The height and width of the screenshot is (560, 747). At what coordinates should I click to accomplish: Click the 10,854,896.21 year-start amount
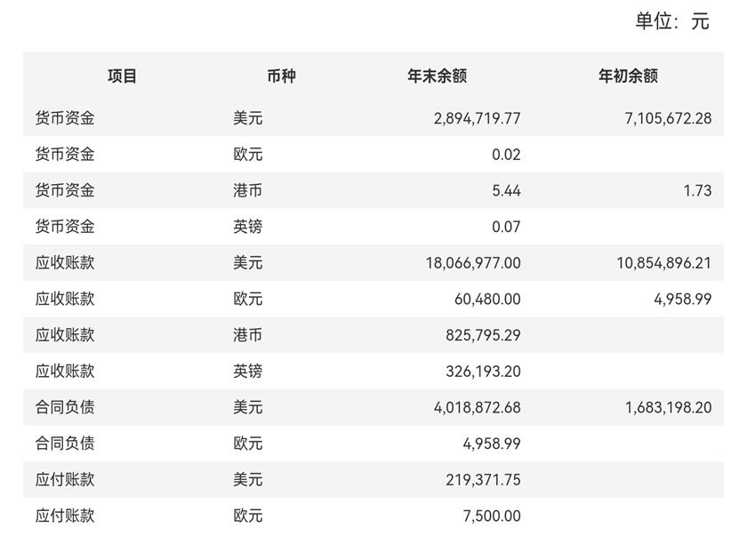coord(663,263)
